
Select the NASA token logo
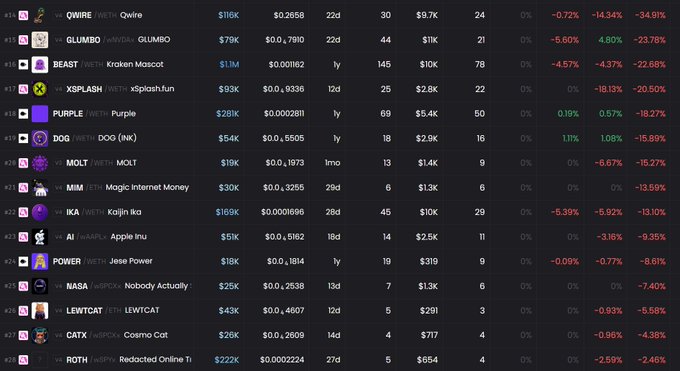tap(40, 286)
